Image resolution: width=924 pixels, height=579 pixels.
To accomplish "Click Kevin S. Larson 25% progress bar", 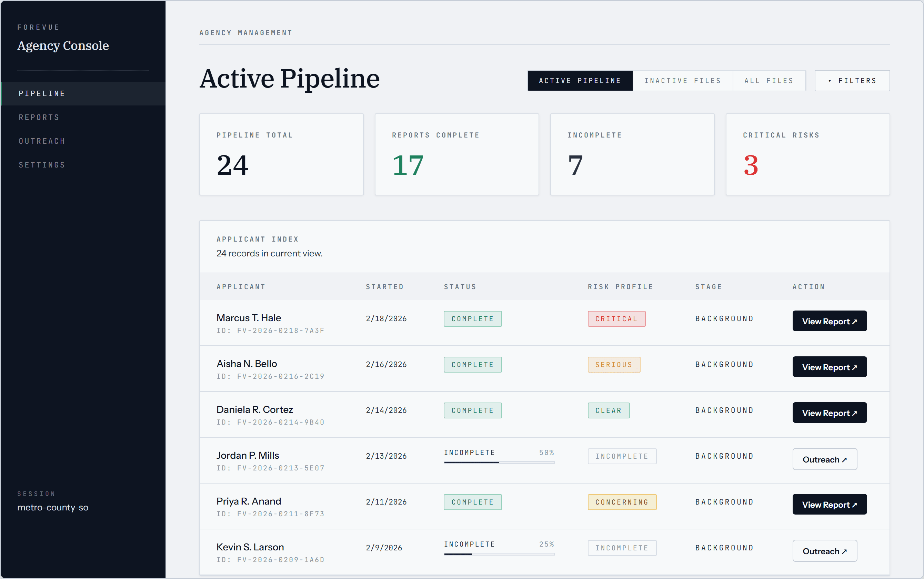I will [499, 554].
